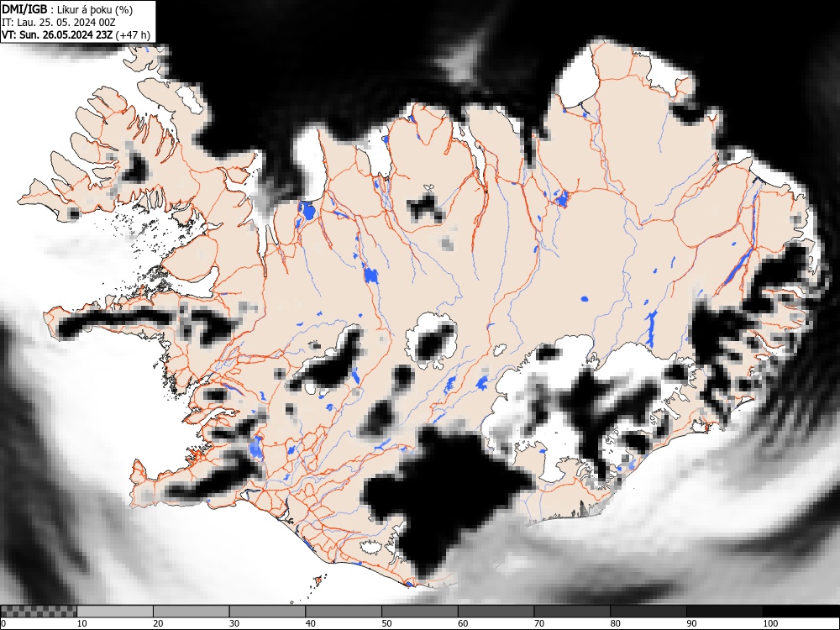Select the 40–50 % gray legend swatch
The image size is (840, 630).
point(344,612)
